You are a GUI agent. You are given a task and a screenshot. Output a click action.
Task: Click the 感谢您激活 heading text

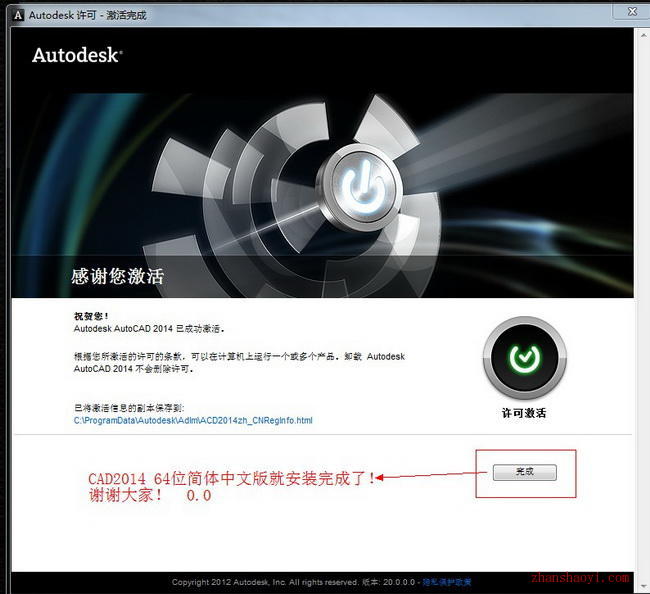pyautogui.click(x=117, y=276)
